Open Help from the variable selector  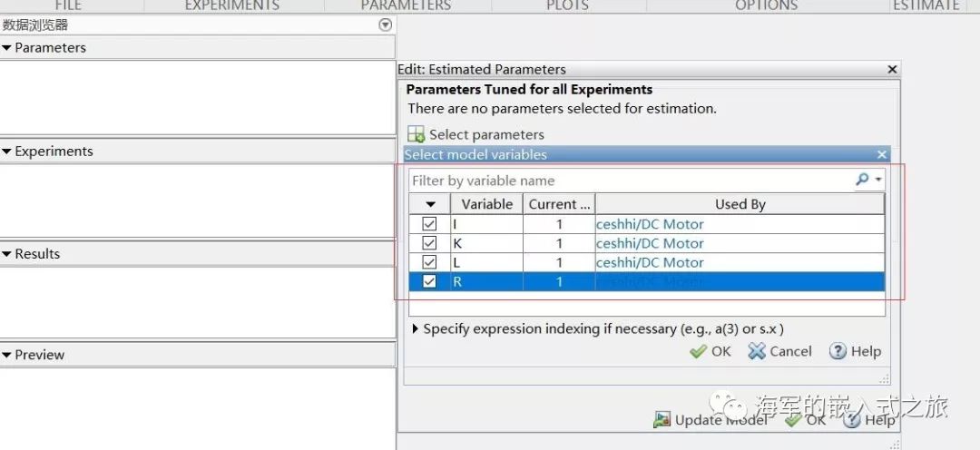855,351
